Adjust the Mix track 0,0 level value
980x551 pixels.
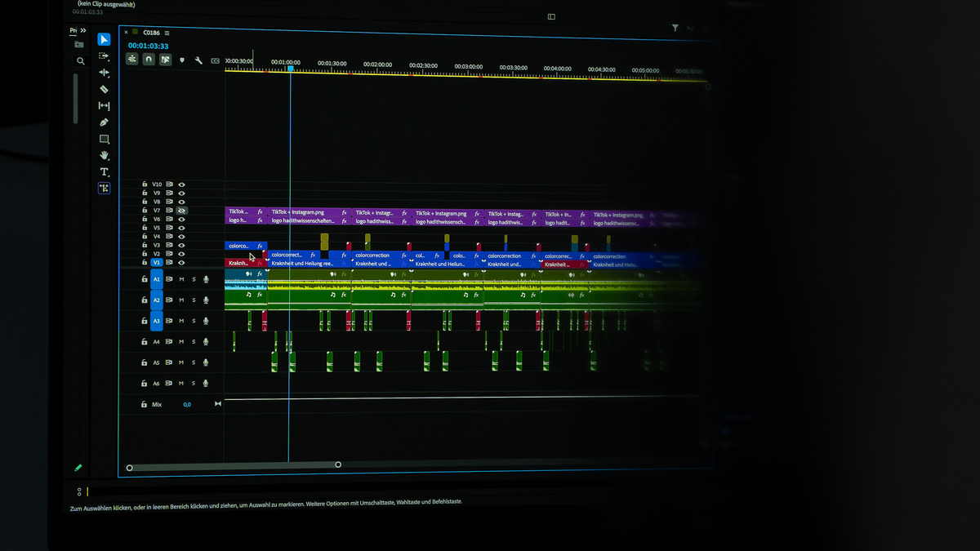(187, 403)
